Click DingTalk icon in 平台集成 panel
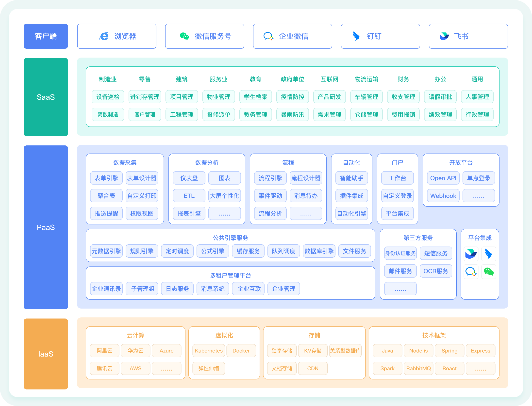Viewport: 532px width, 406px height. [489, 254]
